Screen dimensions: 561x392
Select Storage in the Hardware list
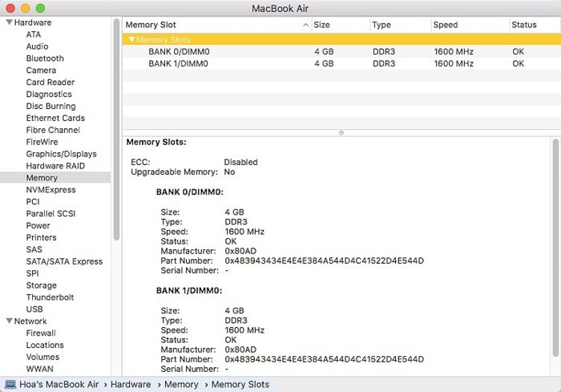pos(41,285)
